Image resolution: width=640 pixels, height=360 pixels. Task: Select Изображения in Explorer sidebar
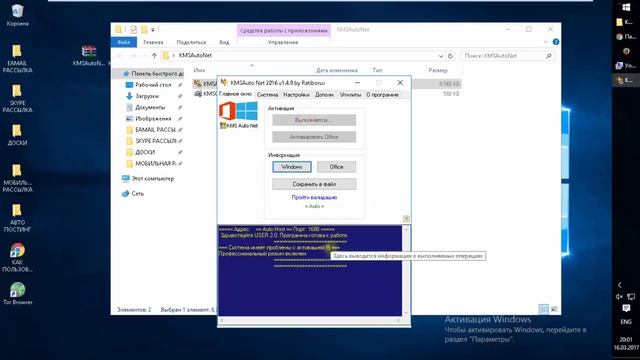pos(153,119)
